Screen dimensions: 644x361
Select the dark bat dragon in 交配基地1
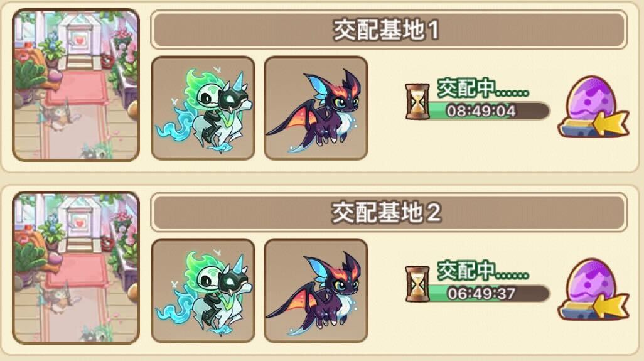tap(316, 108)
